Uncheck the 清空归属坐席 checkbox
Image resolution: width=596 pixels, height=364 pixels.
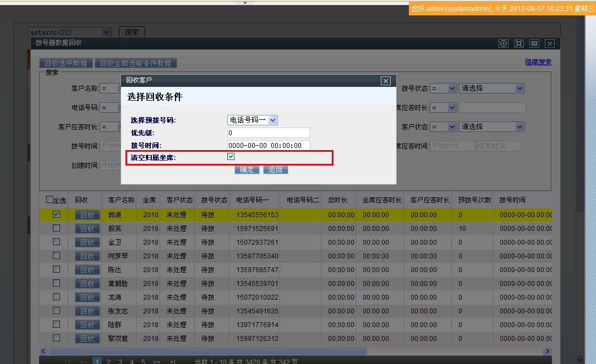pos(231,157)
